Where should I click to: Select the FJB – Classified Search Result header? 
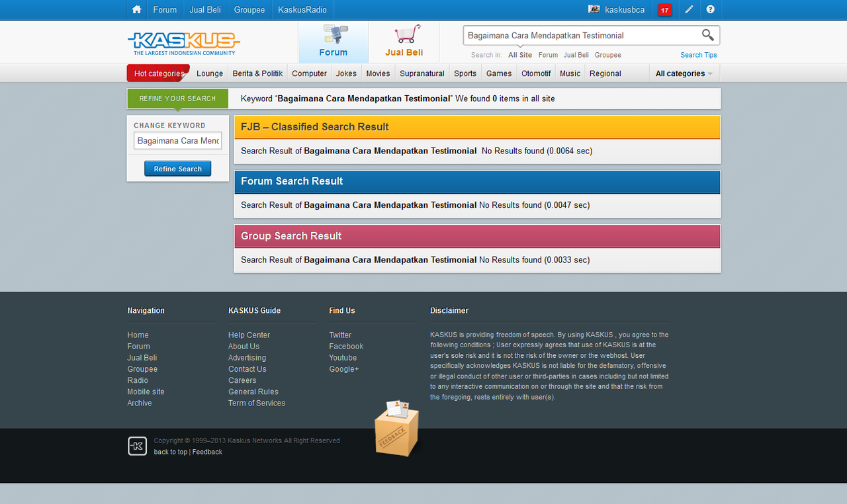477,127
